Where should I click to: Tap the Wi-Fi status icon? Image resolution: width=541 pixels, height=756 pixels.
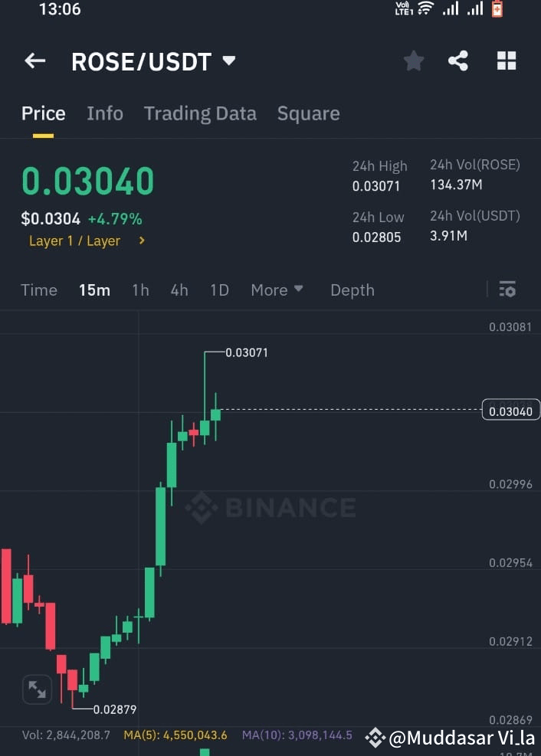point(426,8)
